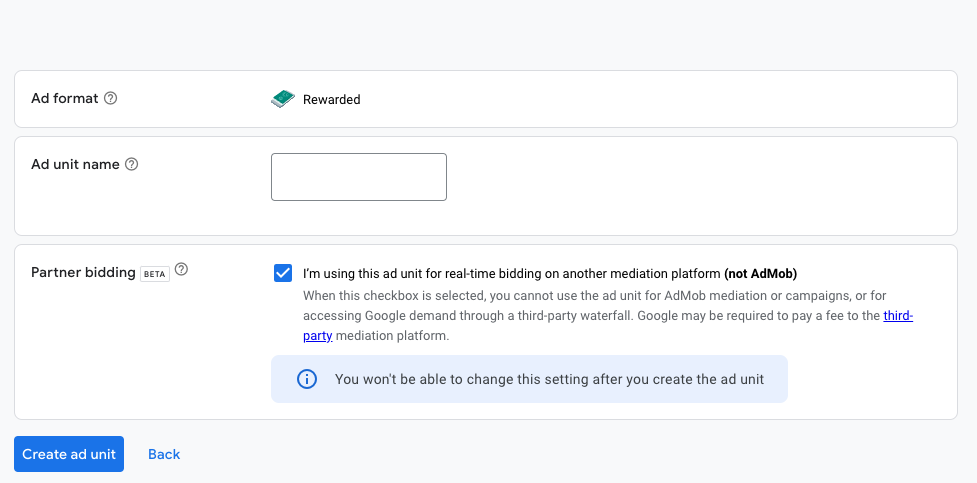977x483 pixels.
Task: Click the green Rewarded format icon
Action: [x=283, y=99]
